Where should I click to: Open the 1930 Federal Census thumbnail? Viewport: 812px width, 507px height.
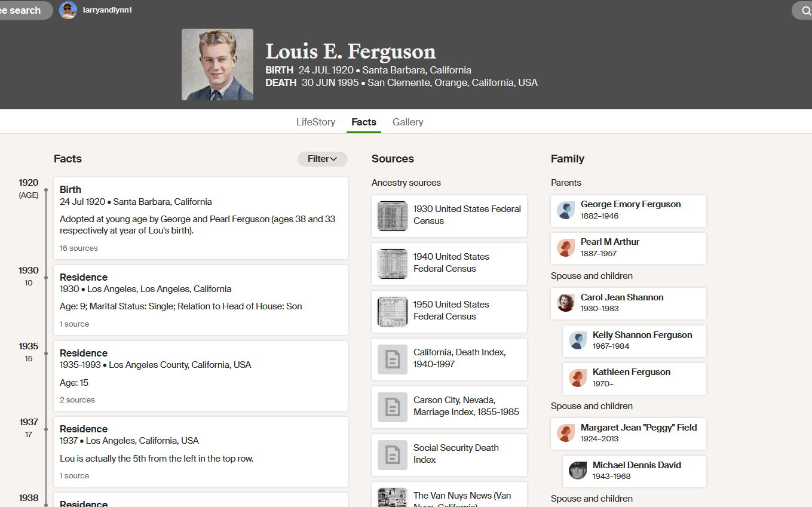[393, 216]
